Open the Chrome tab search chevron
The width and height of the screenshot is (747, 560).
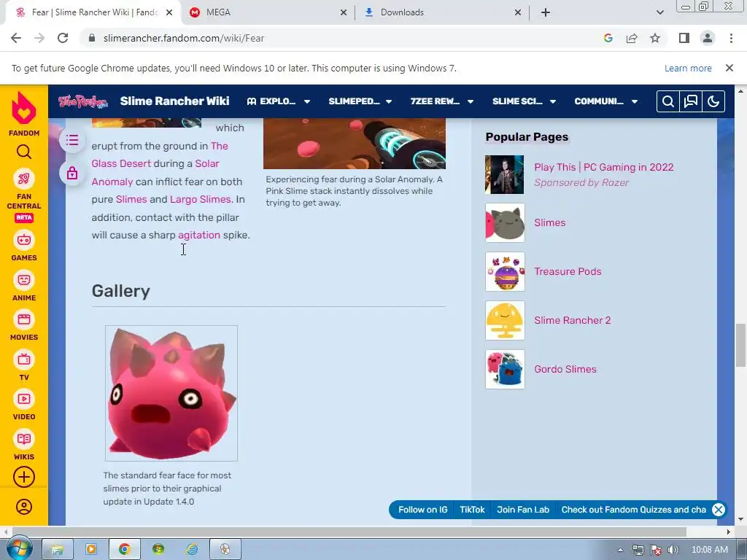[x=659, y=12]
